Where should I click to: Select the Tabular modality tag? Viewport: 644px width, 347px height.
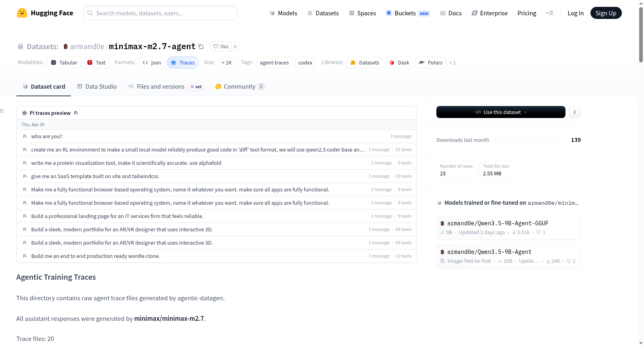pos(64,62)
